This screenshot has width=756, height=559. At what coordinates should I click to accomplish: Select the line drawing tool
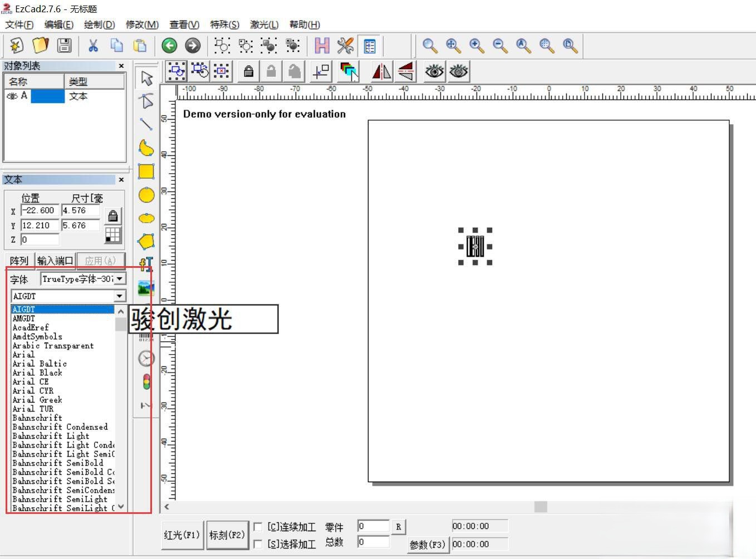point(146,125)
